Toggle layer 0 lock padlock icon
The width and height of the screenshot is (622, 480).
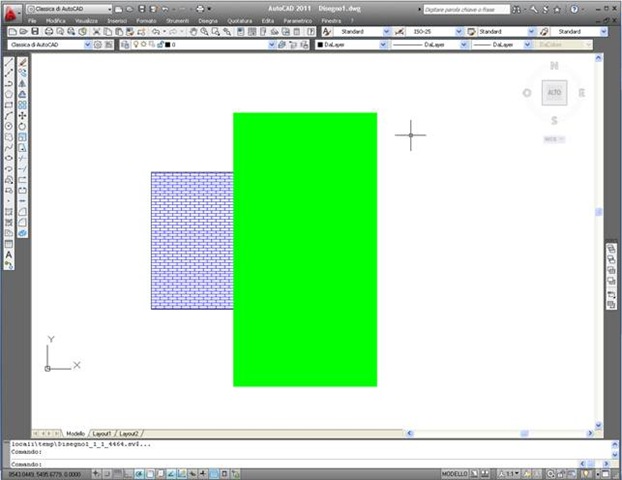tap(160, 44)
